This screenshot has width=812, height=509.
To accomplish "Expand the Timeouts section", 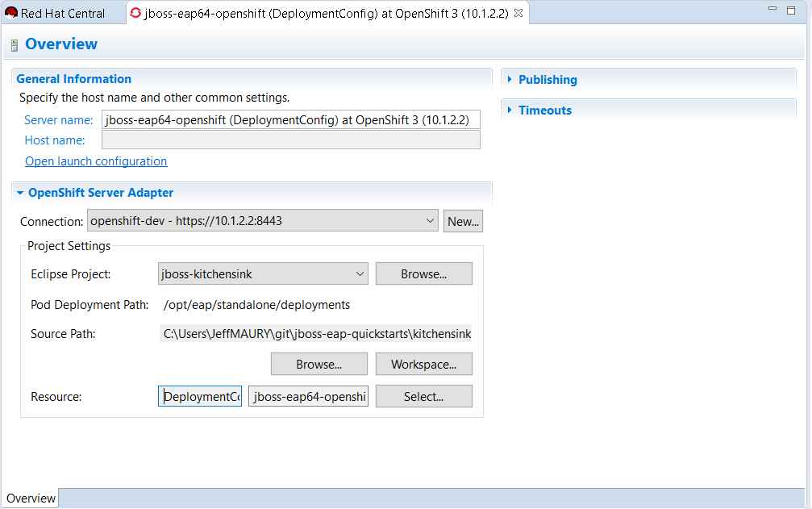I will (x=544, y=111).
